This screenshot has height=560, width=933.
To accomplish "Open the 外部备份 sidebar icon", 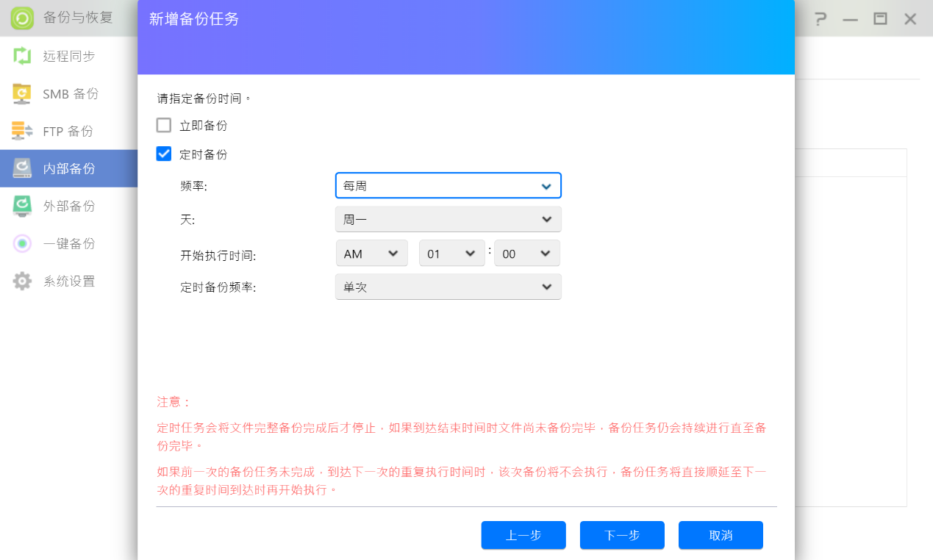I will point(23,206).
